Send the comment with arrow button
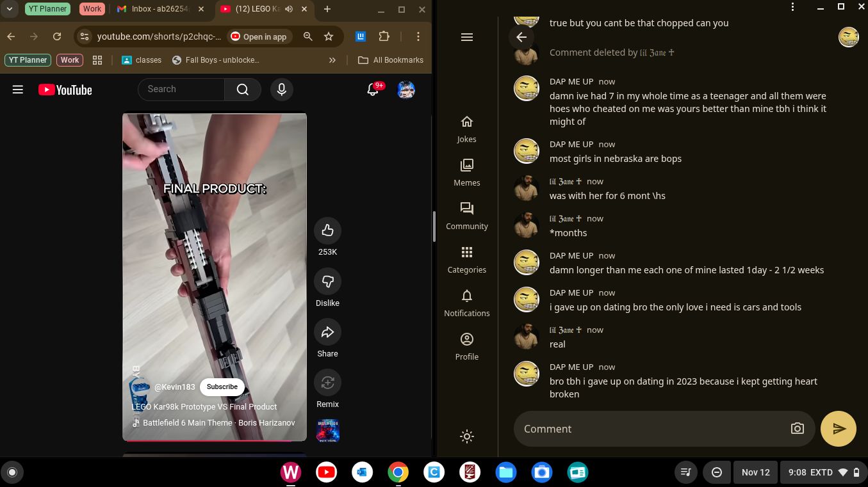 tap(838, 429)
